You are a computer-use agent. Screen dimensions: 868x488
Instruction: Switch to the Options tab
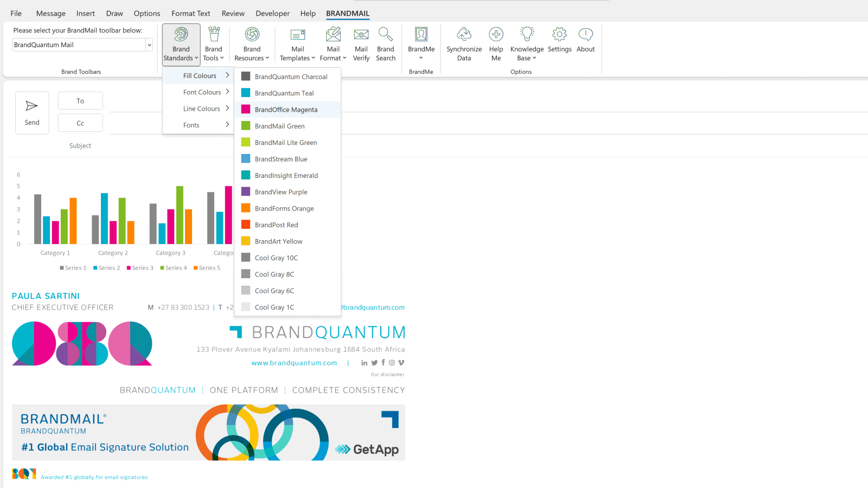click(x=147, y=14)
